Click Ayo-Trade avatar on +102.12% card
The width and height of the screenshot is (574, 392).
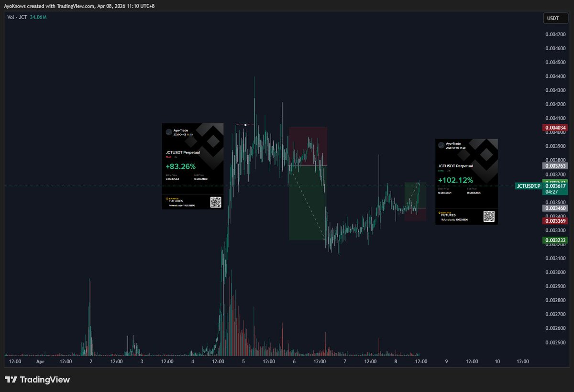[442, 145]
